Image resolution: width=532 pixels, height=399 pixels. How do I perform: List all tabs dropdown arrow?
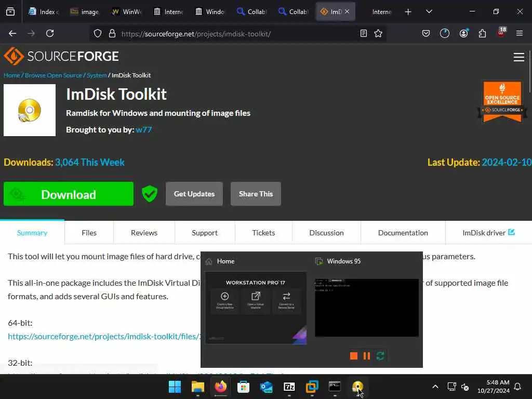point(429,11)
